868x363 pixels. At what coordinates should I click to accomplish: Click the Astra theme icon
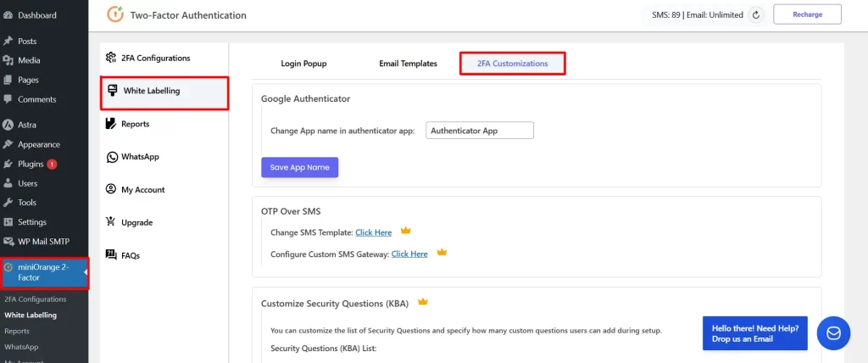click(x=8, y=125)
